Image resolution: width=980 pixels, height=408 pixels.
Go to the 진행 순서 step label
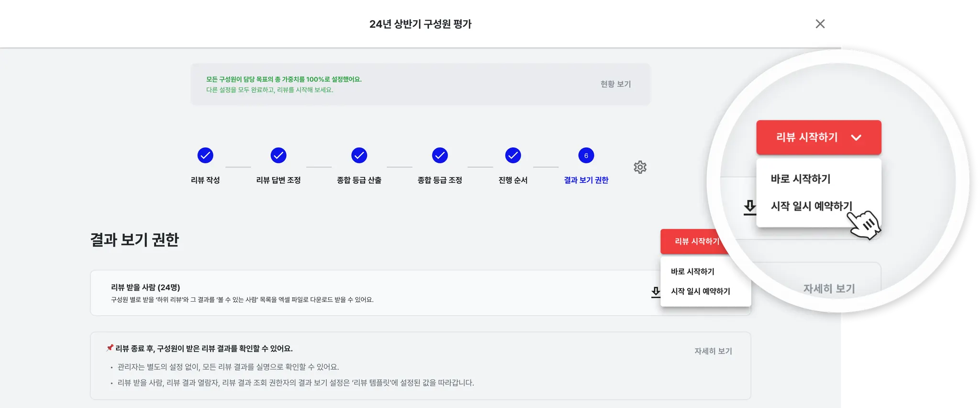(513, 180)
